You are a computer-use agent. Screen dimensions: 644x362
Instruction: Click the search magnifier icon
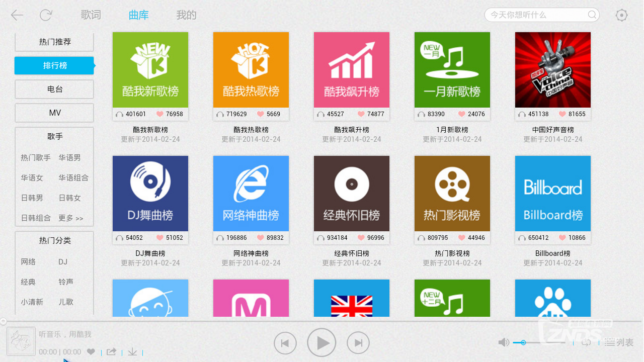(x=592, y=15)
